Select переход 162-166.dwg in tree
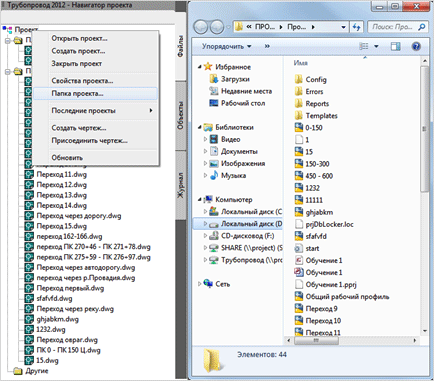The image size is (434, 381). [69, 237]
